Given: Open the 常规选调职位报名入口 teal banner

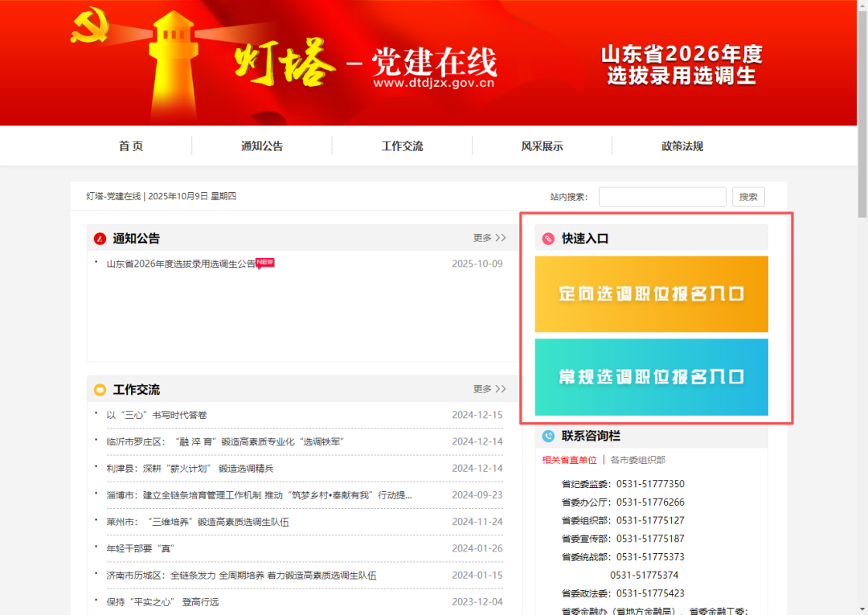Looking at the screenshot, I should (x=651, y=377).
